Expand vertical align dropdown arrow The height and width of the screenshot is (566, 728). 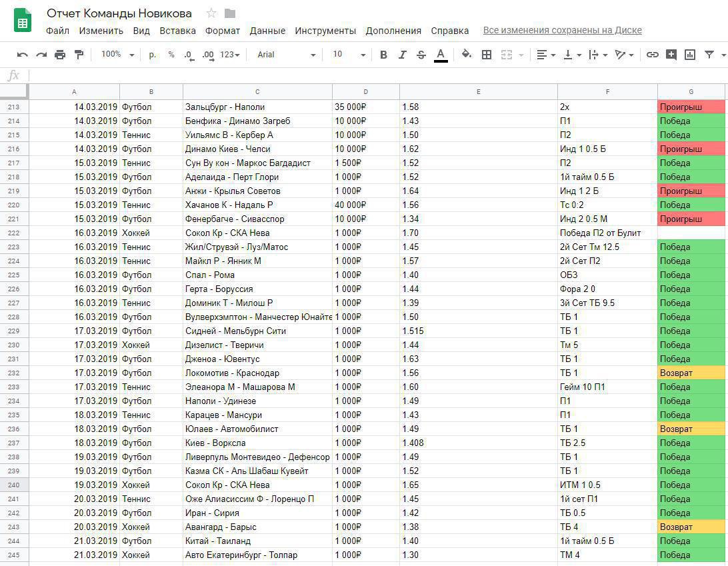tap(579, 55)
